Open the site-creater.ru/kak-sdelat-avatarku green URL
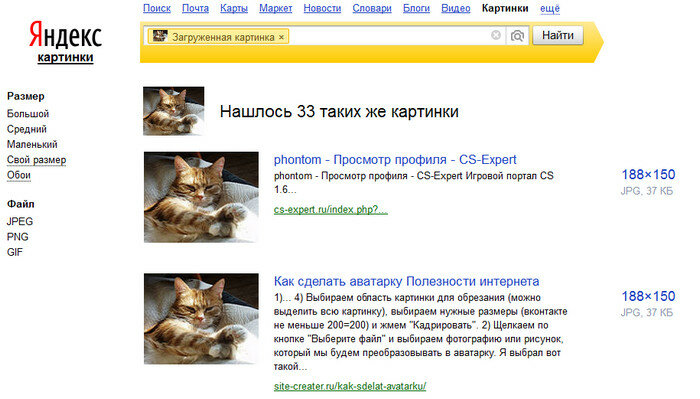700x399 pixels. click(350, 386)
